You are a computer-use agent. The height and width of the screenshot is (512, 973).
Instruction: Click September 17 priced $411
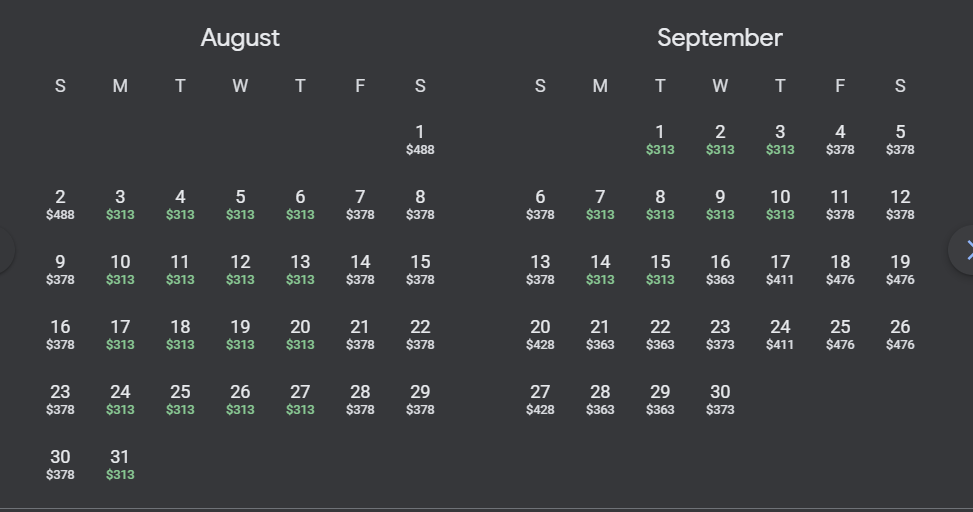pos(780,269)
